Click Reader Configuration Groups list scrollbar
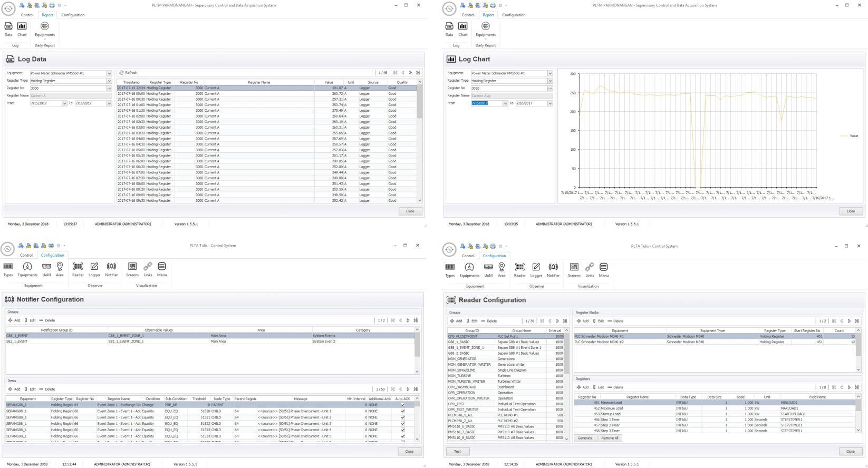Viewport: 868px width, 468px height. 567,384
